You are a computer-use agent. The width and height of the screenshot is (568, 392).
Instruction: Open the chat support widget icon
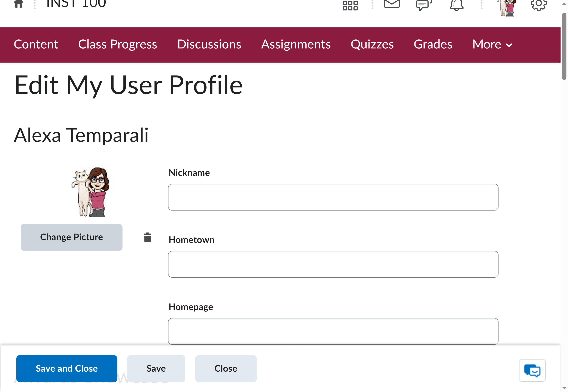click(x=532, y=370)
